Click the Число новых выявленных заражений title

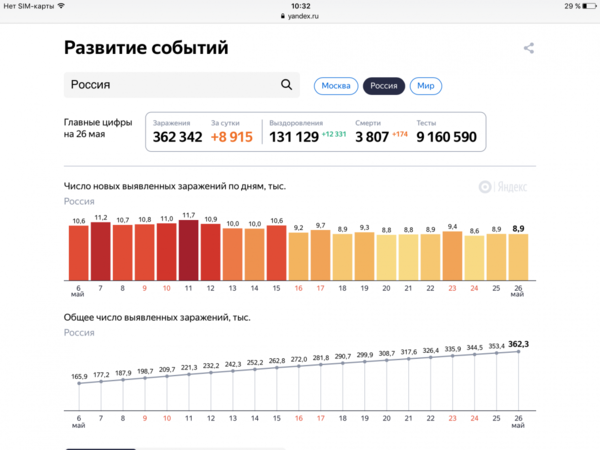pyautogui.click(x=174, y=186)
